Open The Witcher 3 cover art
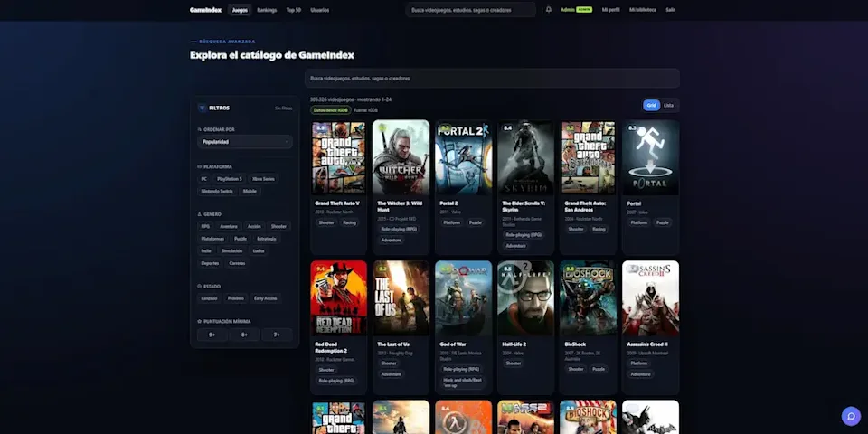The width and height of the screenshot is (868, 434). click(x=401, y=157)
